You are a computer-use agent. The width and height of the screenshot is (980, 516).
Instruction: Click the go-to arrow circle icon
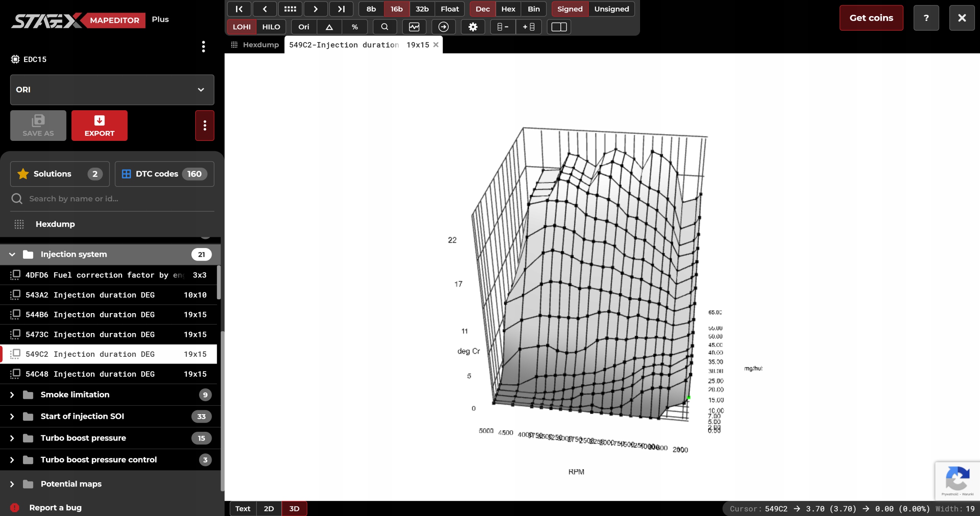[x=443, y=27]
